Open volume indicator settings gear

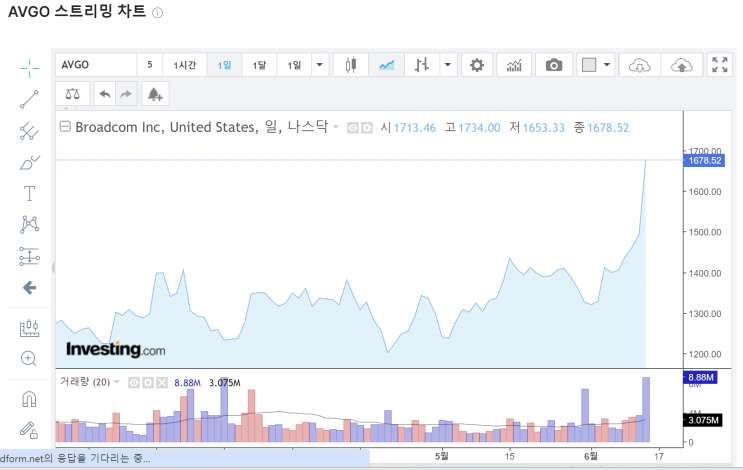click(x=148, y=382)
